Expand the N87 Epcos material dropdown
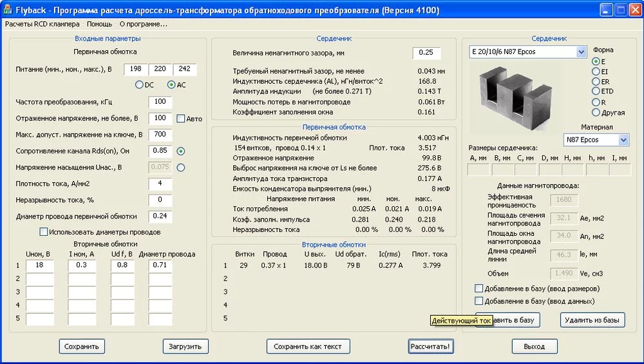Image resolution: width=644 pixels, height=364 pixels. pyautogui.click(x=623, y=140)
